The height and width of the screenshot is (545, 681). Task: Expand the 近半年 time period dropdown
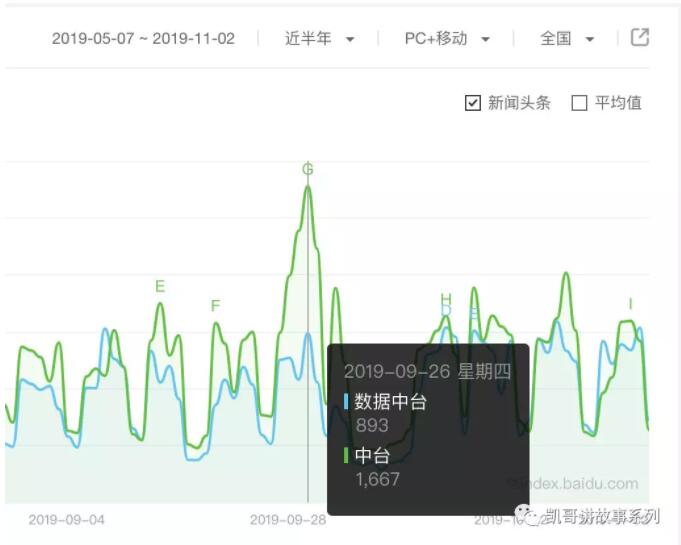pos(319,39)
